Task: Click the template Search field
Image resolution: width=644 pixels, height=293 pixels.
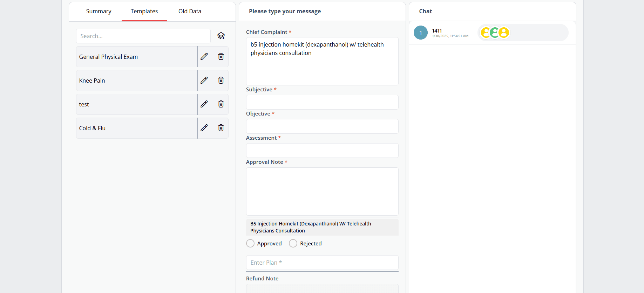Action: tap(143, 36)
